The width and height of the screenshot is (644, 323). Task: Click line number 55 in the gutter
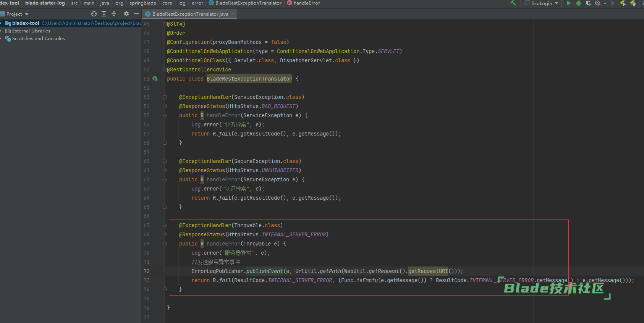(x=147, y=115)
